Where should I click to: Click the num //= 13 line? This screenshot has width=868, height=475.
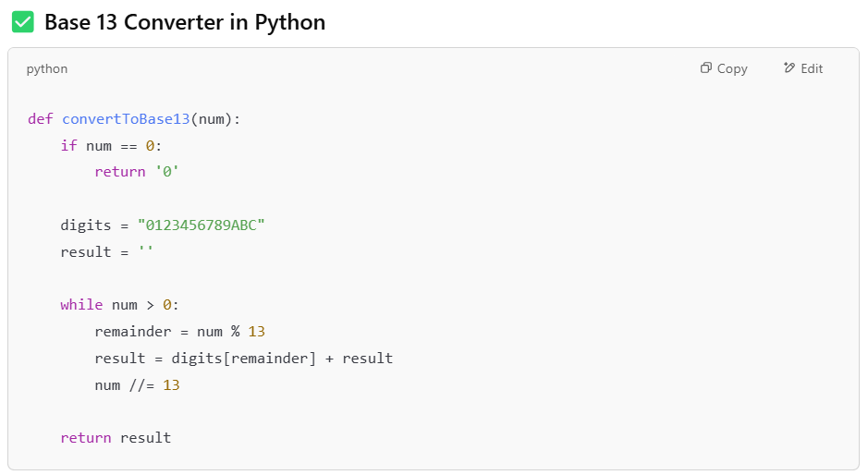(137, 384)
